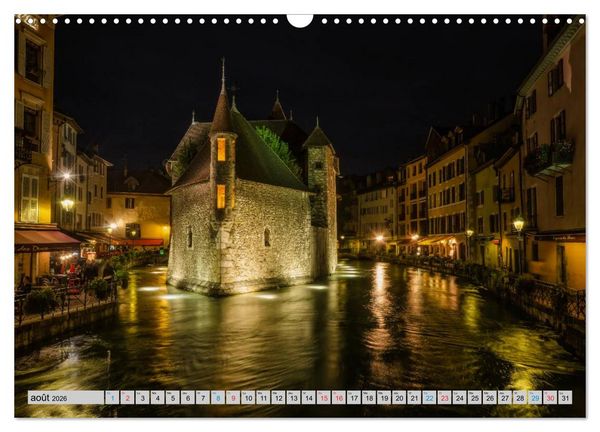Select day 4 in the calendar strip

click(158, 398)
